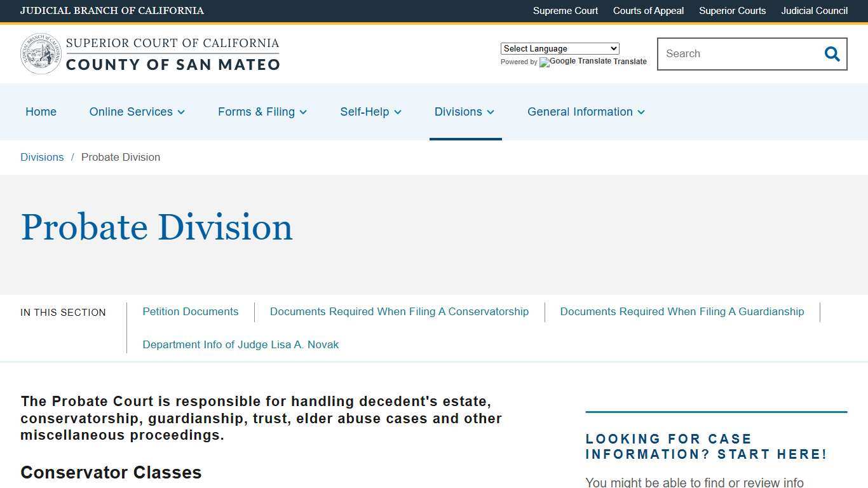Click the Google Translate icon
Screen dimensions: 868x488
(x=544, y=62)
